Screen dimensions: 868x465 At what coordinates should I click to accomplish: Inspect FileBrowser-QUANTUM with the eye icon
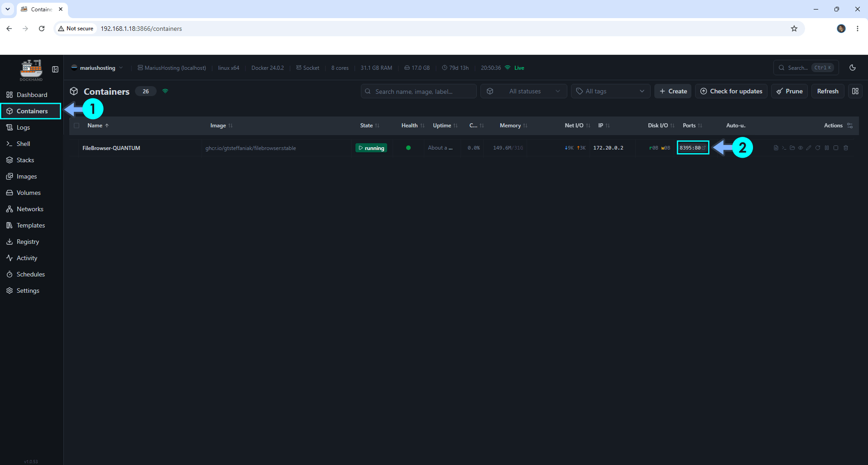coord(801,148)
